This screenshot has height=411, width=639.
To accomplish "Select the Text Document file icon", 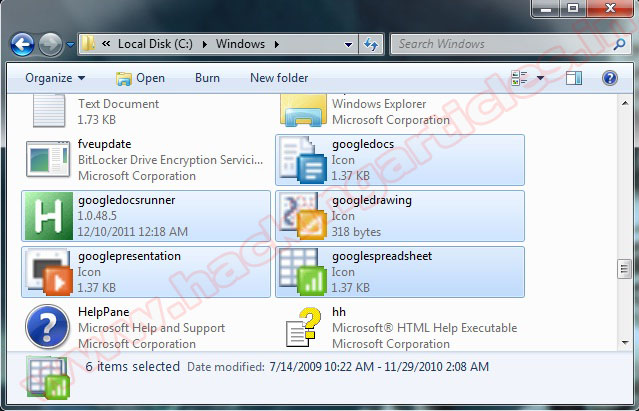I will [x=49, y=110].
